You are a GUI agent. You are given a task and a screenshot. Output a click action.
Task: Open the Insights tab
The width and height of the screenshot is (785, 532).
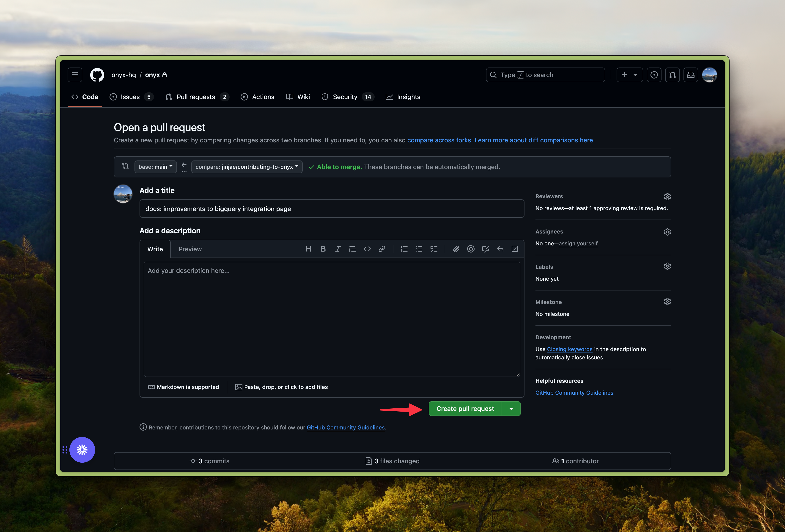pos(403,97)
